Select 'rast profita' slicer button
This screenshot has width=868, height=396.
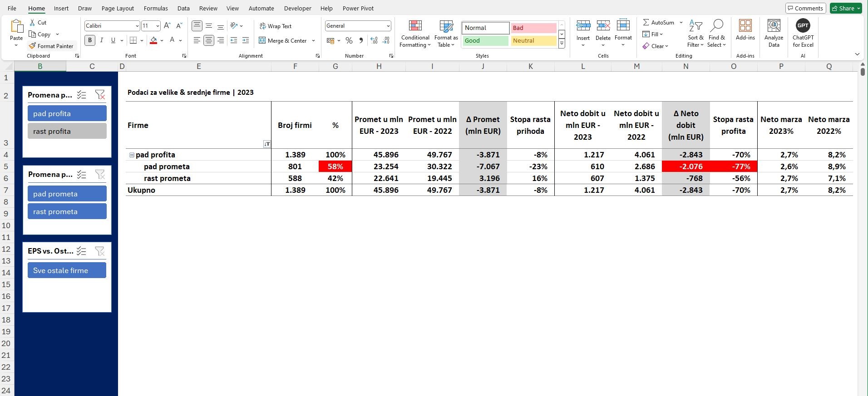click(x=67, y=131)
